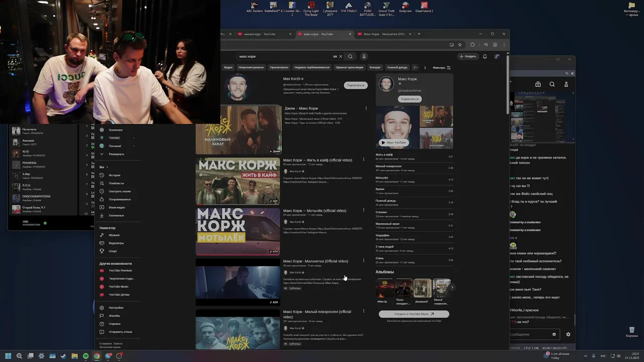Open Chrome three-dot menu

504,45
